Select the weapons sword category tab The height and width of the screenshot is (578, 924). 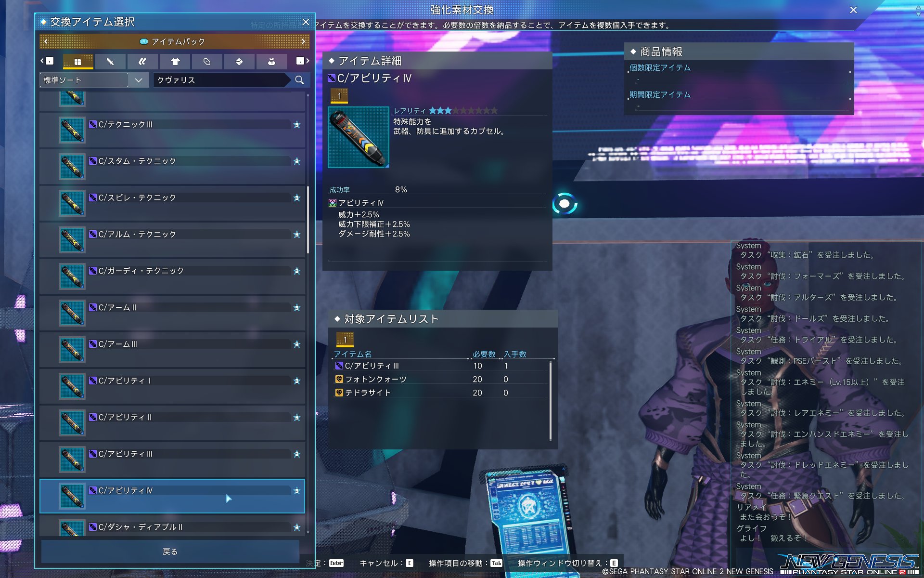tap(110, 61)
